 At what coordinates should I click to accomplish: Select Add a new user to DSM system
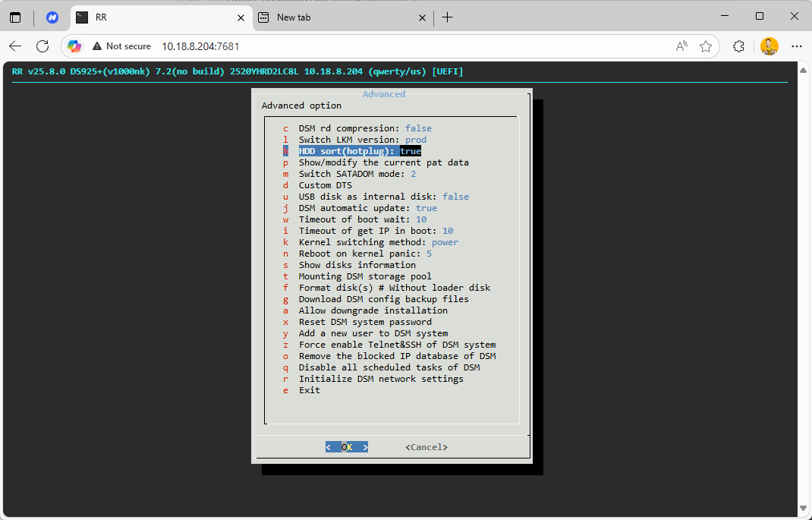tap(366, 333)
